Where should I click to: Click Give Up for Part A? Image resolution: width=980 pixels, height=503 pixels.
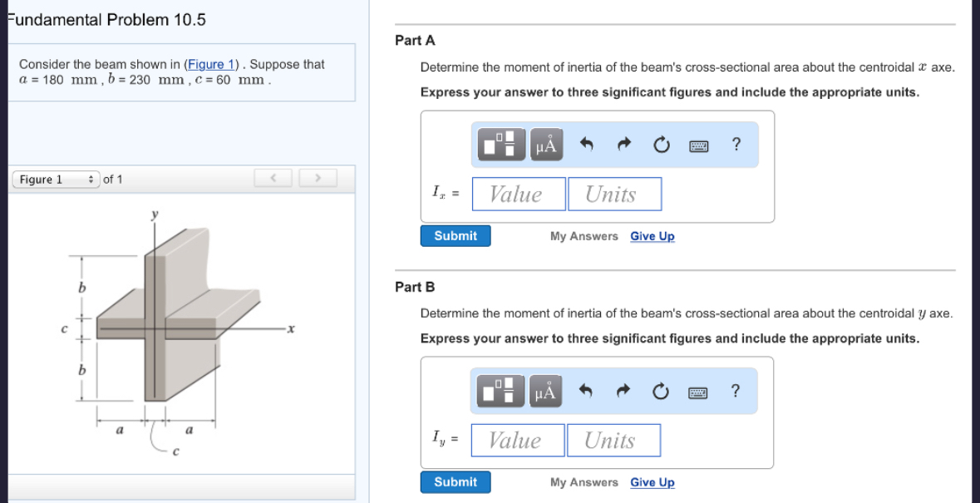pos(653,236)
